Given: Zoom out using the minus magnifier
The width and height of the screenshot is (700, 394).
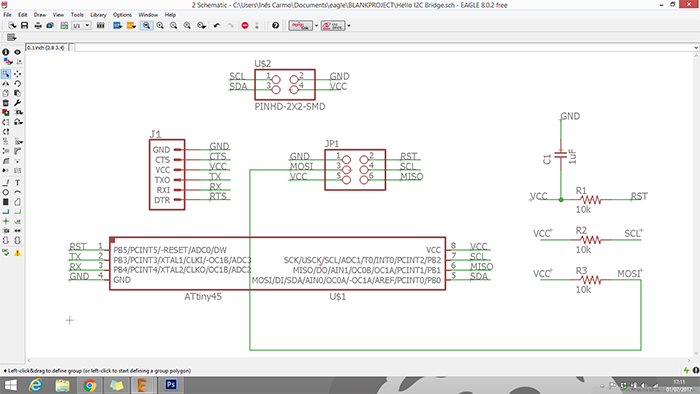Looking at the screenshot, I should (173, 25).
